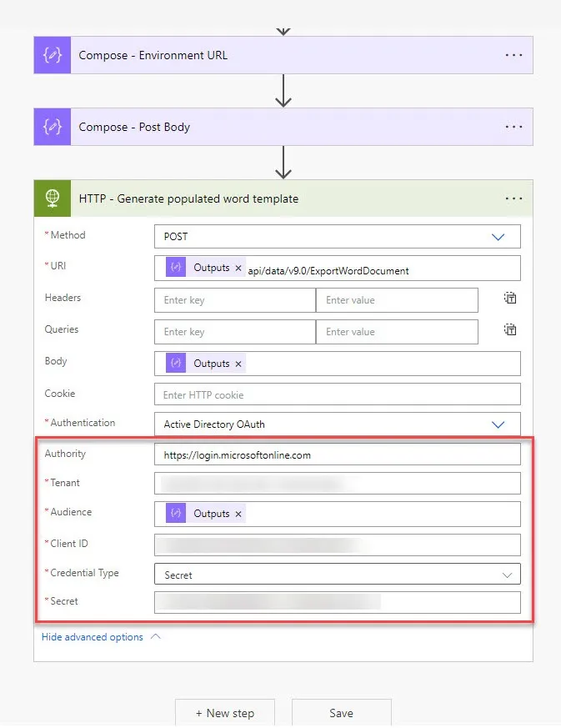Open ellipsis menu for HTTP action
The width and height of the screenshot is (561, 728).
513,198
